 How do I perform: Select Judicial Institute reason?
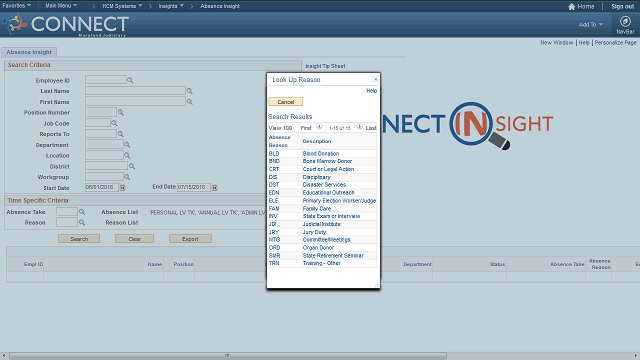click(321, 224)
